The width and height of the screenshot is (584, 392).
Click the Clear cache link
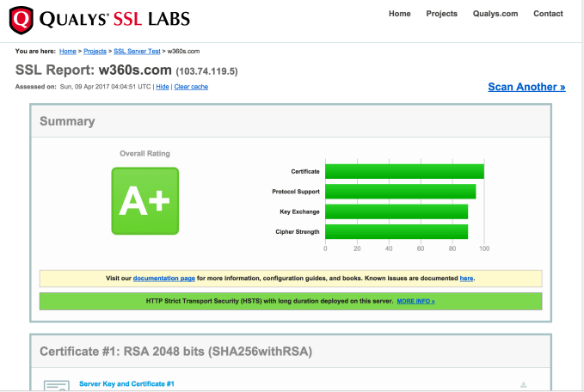tap(191, 87)
